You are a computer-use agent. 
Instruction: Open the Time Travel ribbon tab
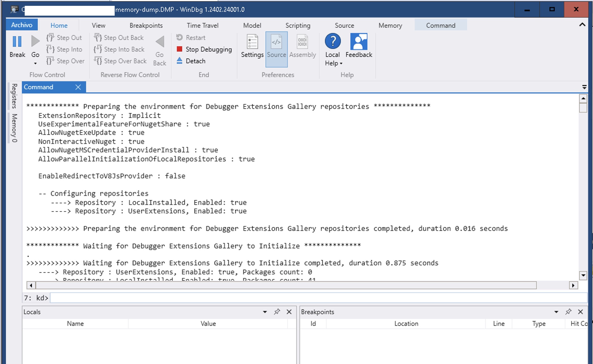point(203,25)
